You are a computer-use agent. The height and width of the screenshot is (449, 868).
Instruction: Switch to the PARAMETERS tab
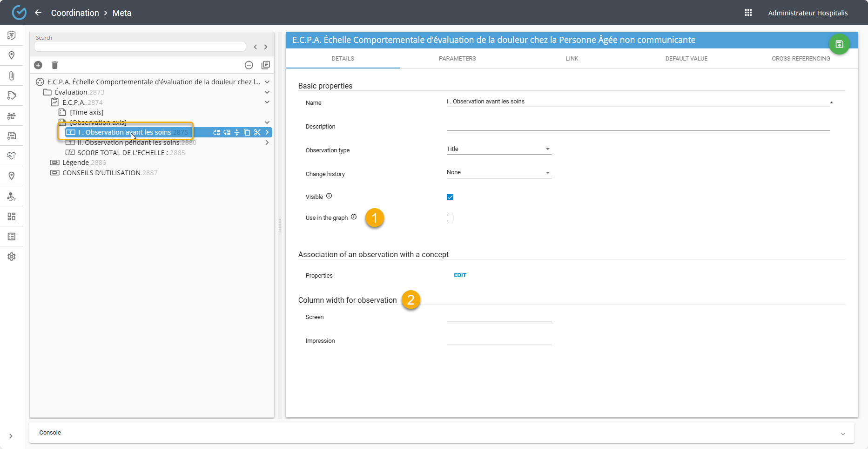point(457,59)
